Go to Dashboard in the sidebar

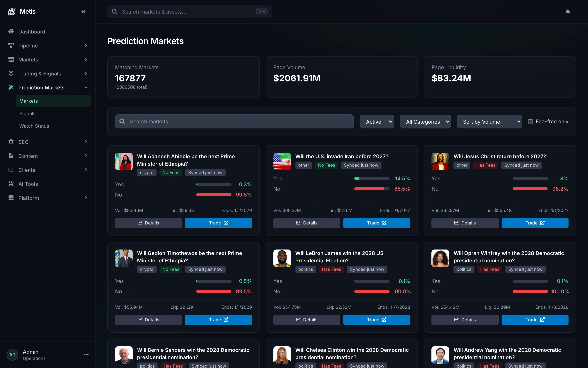point(48,32)
